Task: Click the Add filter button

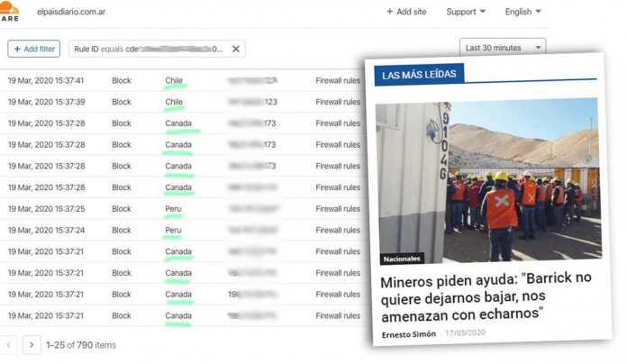Action: click(33, 49)
